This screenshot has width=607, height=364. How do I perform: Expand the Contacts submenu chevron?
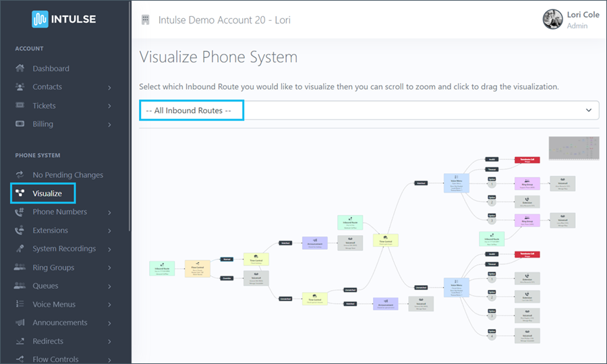tap(109, 88)
